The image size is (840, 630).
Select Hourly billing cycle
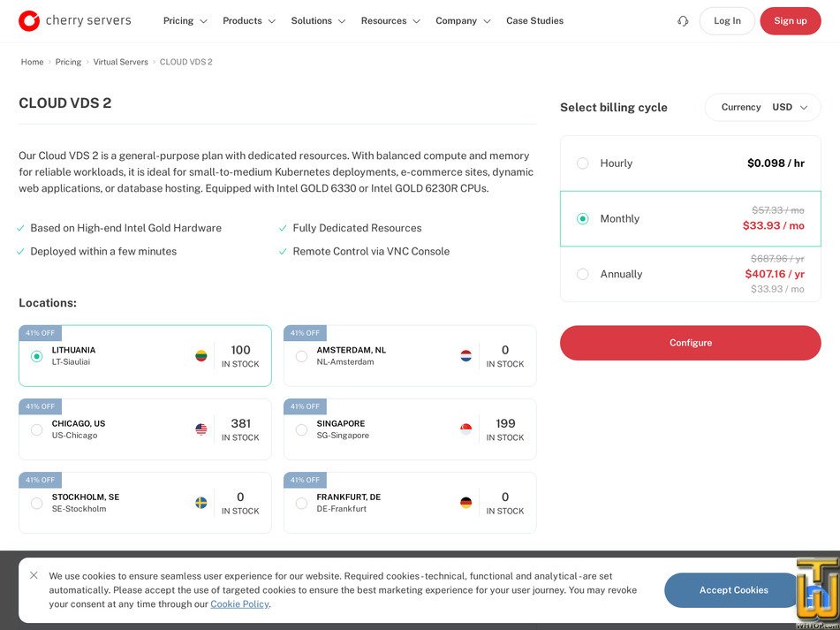(x=691, y=163)
